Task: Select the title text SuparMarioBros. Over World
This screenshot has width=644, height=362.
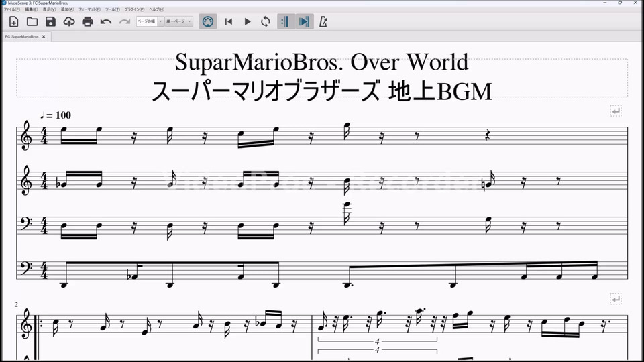Action: (x=321, y=62)
